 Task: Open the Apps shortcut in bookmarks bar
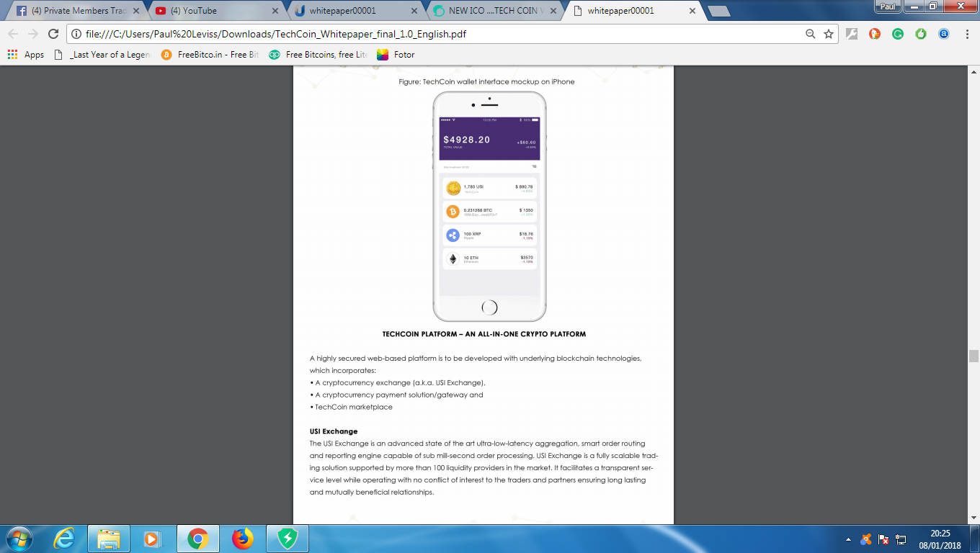click(26, 55)
